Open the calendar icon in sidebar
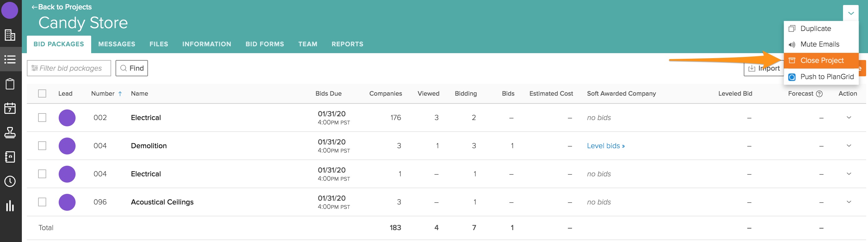This screenshot has width=868, height=242. [10, 108]
